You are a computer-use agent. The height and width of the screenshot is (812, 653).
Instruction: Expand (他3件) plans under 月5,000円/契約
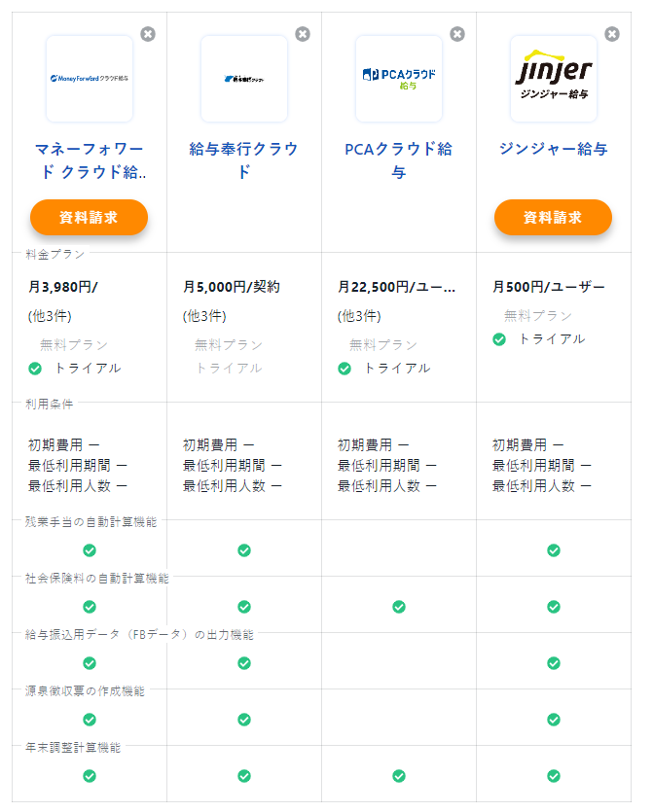(x=204, y=316)
